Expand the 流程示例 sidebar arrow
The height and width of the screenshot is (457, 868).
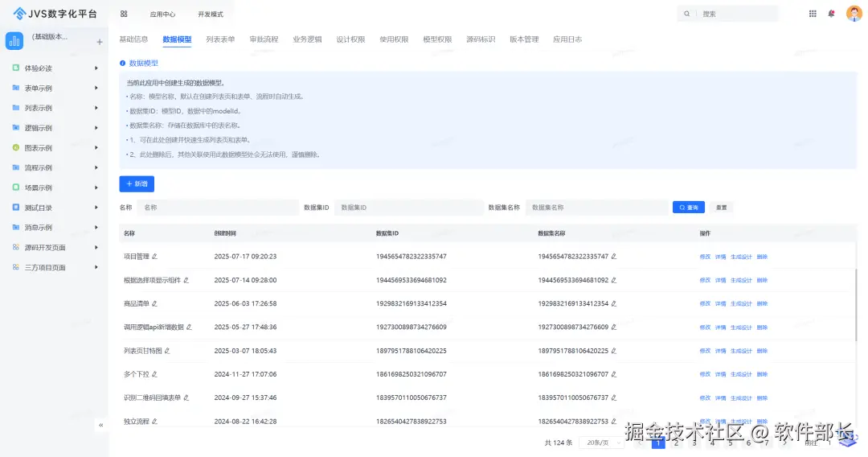[96, 168]
